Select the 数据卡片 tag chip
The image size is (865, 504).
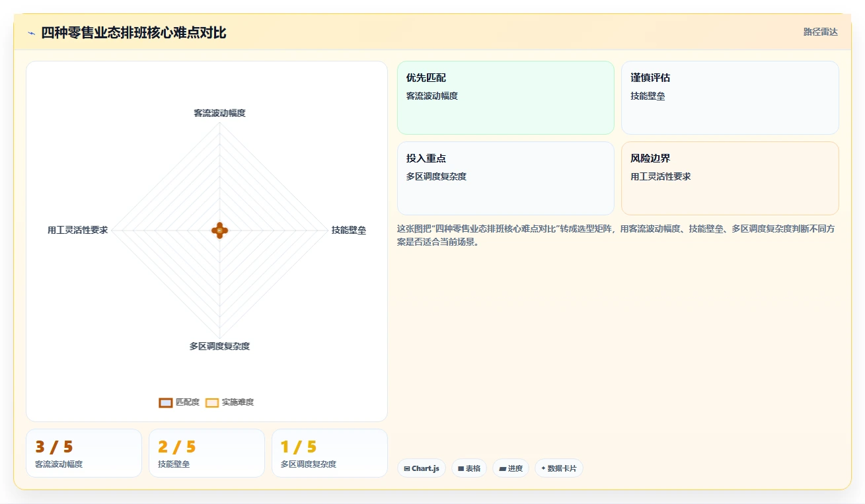[x=559, y=468]
